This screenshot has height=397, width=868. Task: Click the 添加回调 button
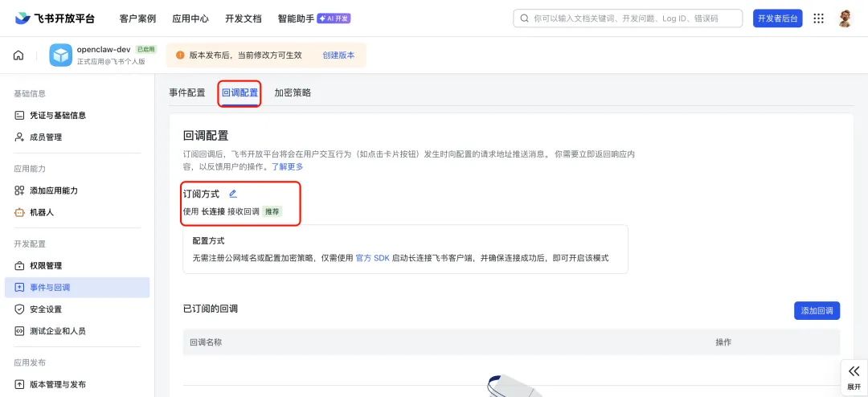(x=817, y=311)
